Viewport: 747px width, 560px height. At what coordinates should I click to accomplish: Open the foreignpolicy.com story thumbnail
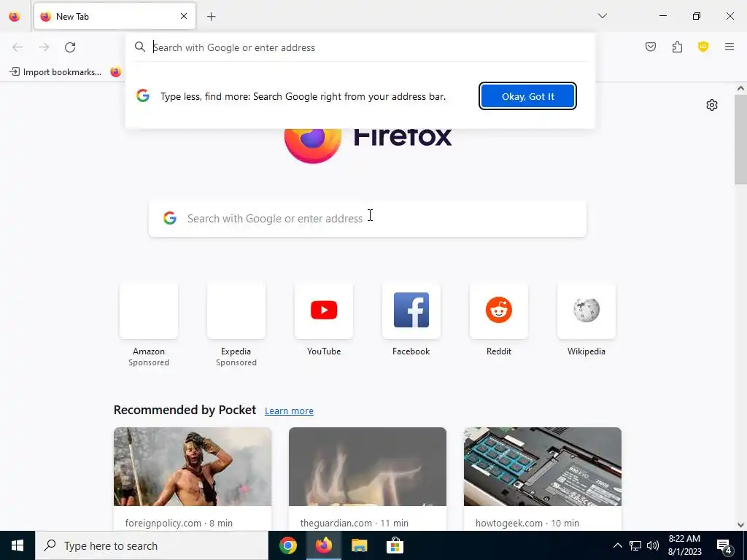click(x=193, y=467)
